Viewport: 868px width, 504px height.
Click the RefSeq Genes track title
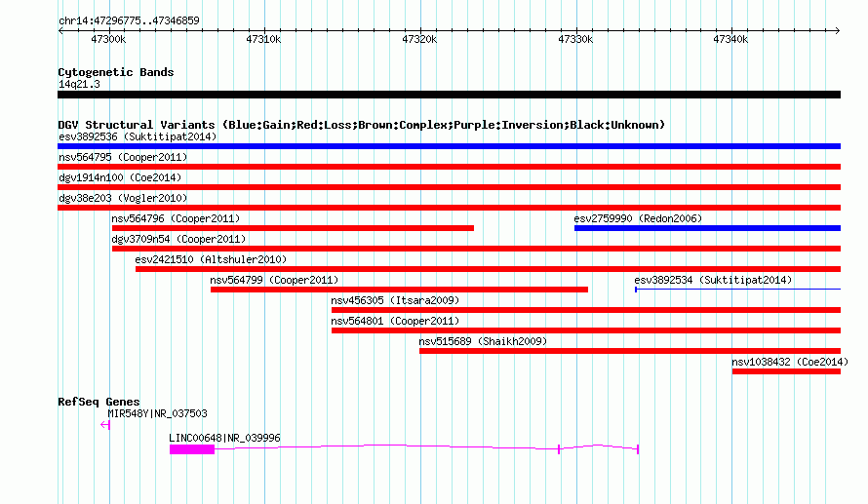pyautogui.click(x=99, y=402)
